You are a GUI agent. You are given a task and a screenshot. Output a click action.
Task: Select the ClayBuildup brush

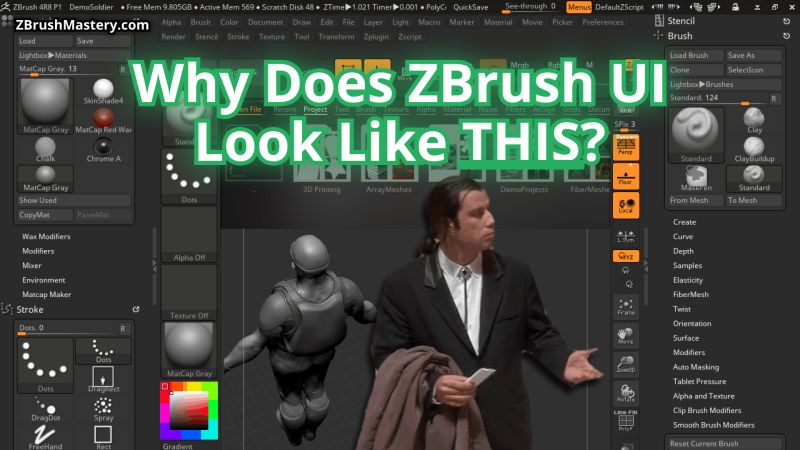tap(754, 148)
